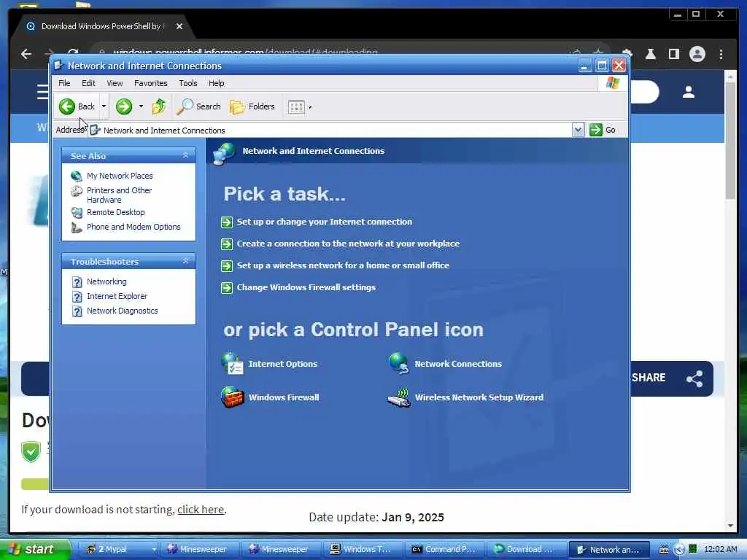Open the Windows Firewall icon
Viewport: 747px width, 560px height.
(232, 397)
